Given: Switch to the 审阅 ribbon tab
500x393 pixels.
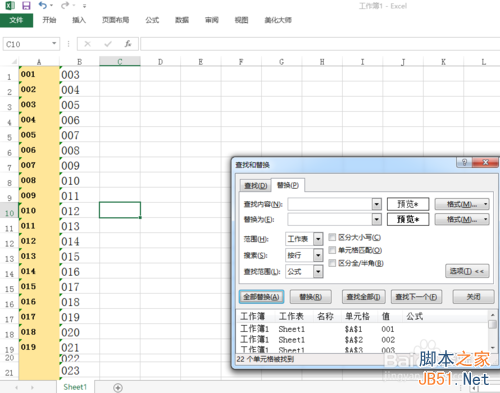Looking at the screenshot, I should [212, 20].
